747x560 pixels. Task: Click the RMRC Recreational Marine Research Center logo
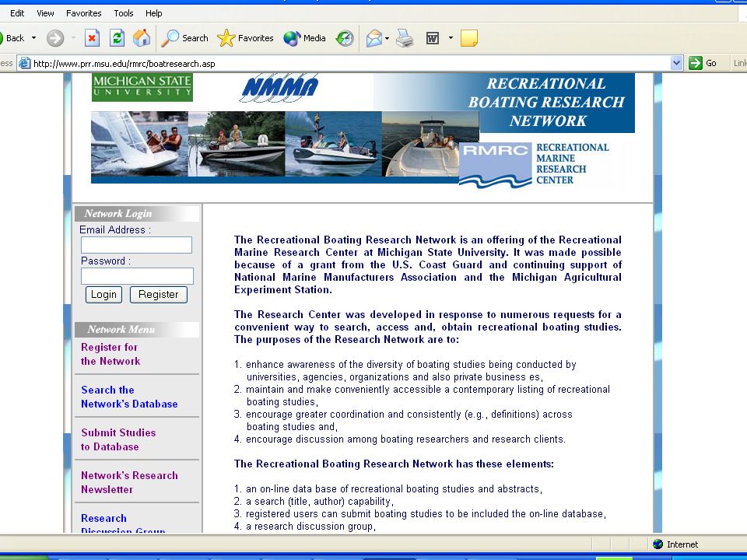click(535, 165)
